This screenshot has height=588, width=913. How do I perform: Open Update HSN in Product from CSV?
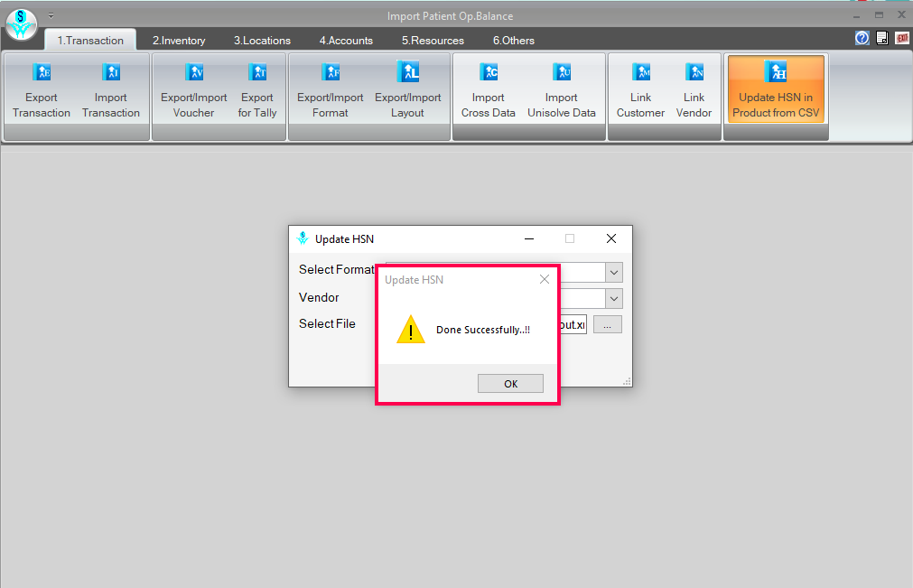tap(775, 89)
